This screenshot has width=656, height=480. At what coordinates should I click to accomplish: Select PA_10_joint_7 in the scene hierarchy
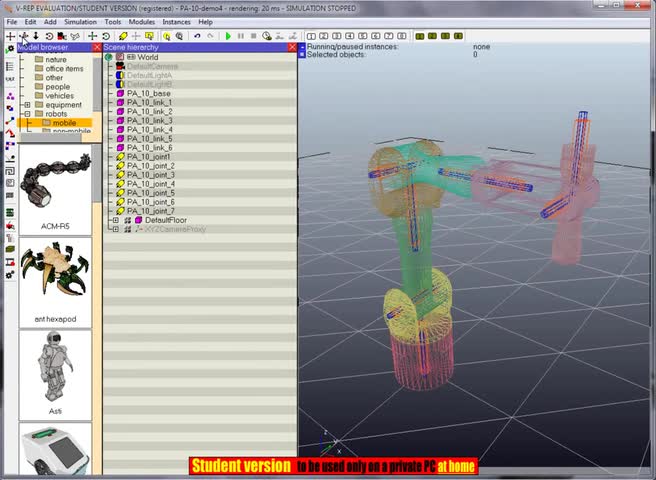151,211
